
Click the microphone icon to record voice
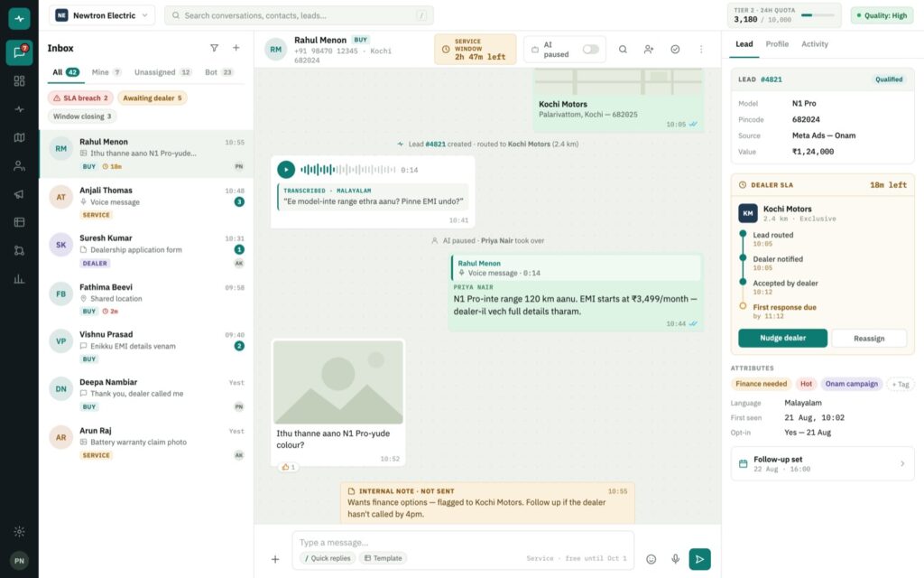point(675,559)
